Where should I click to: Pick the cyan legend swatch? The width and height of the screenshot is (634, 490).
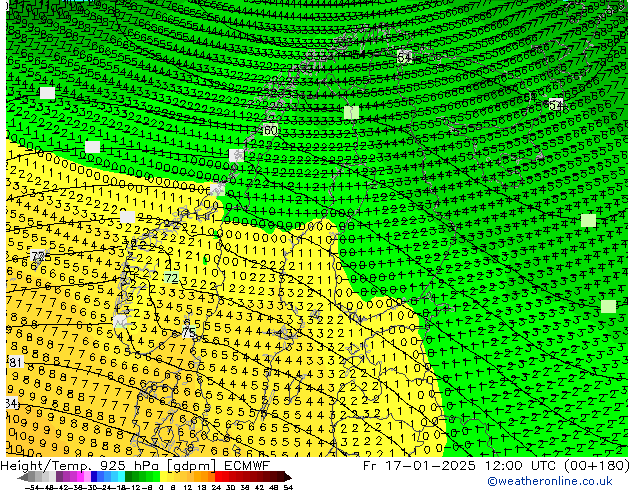pyautogui.click(x=121, y=477)
